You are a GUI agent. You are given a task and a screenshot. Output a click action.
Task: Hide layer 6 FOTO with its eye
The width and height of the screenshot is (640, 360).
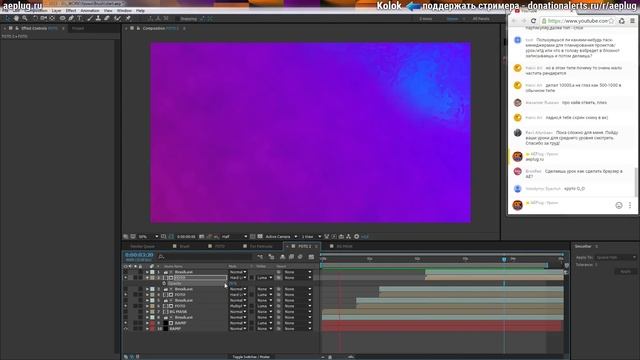(x=126, y=306)
